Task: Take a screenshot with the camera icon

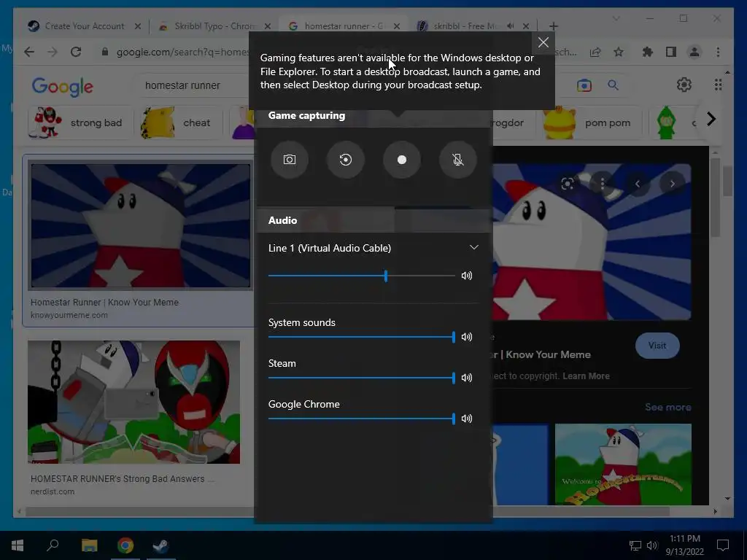Action: 289,160
